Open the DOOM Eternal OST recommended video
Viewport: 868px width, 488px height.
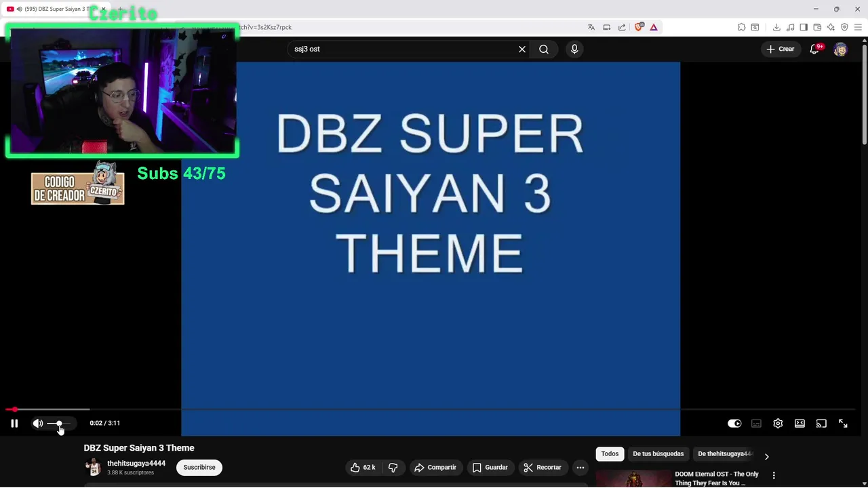[717, 479]
